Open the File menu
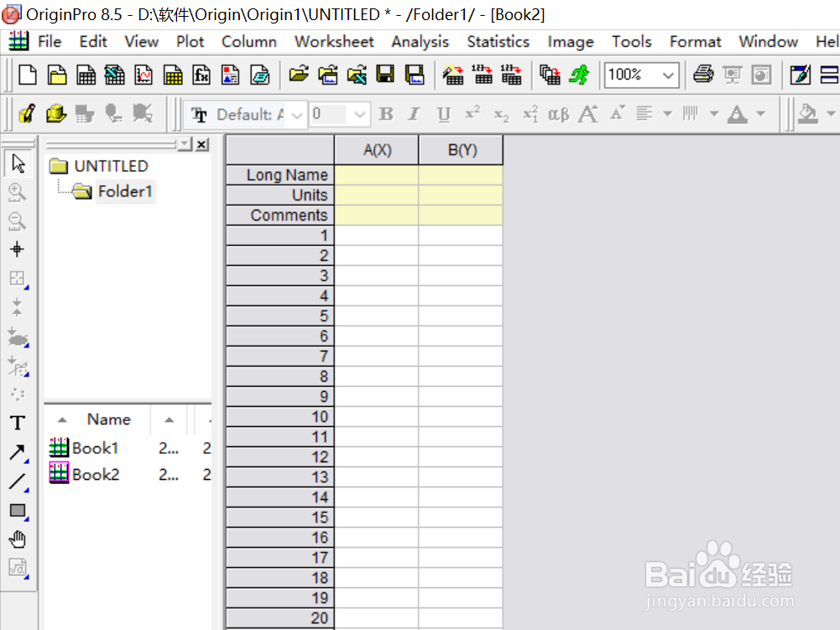Screen dimensions: 840x630 [x=50, y=42]
